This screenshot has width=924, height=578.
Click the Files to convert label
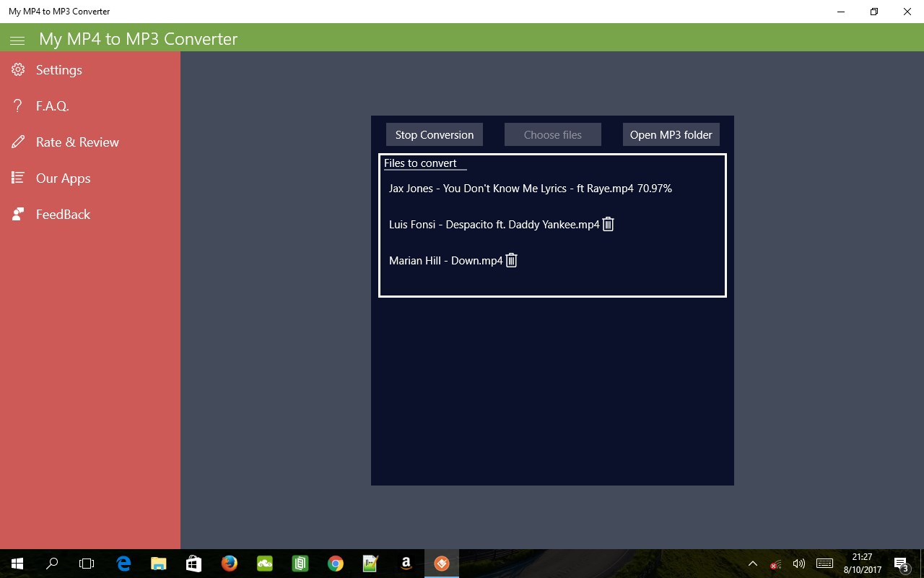pos(422,163)
